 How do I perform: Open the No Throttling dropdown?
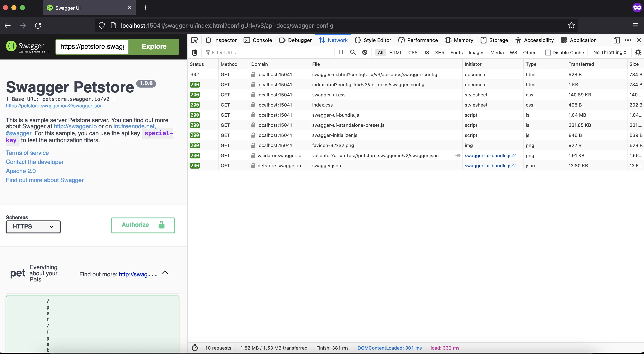[x=609, y=52]
